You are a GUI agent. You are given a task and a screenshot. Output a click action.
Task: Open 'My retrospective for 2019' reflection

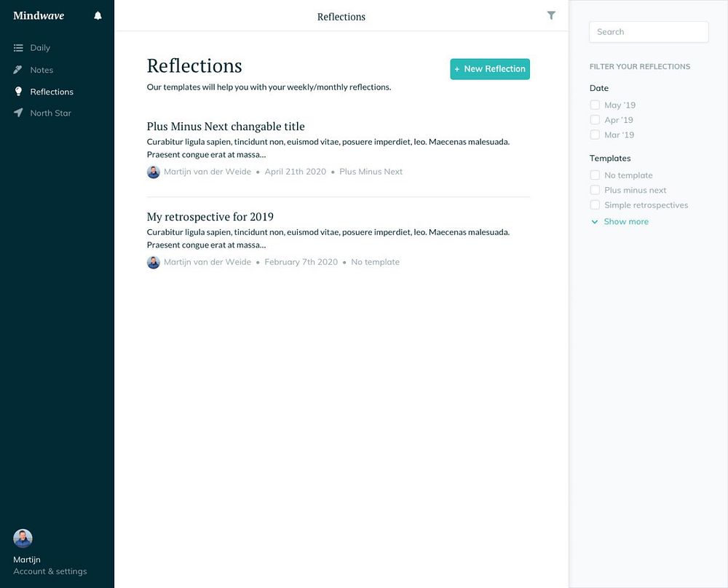tap(210, 217)
